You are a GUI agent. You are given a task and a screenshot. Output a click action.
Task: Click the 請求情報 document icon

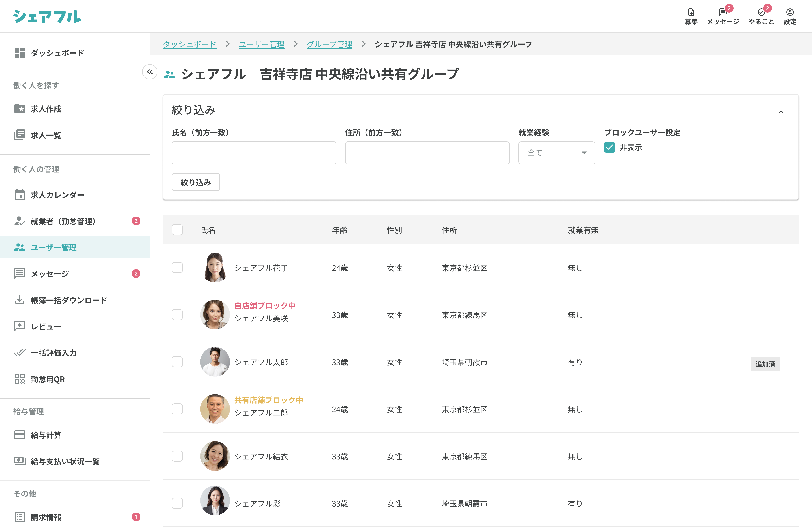point(19,517)
